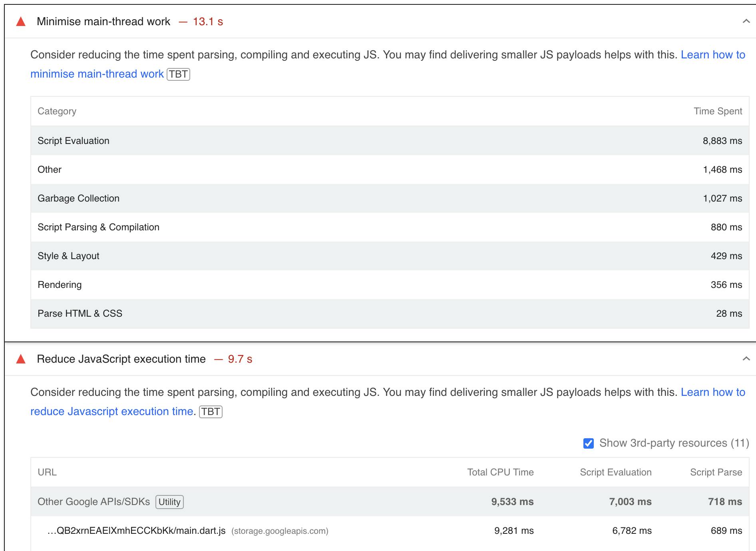The height and width of the screenshot is (551, 756).
Task: Collapse the Minimise main-thread work section
Action: click(x=746, y=21)
